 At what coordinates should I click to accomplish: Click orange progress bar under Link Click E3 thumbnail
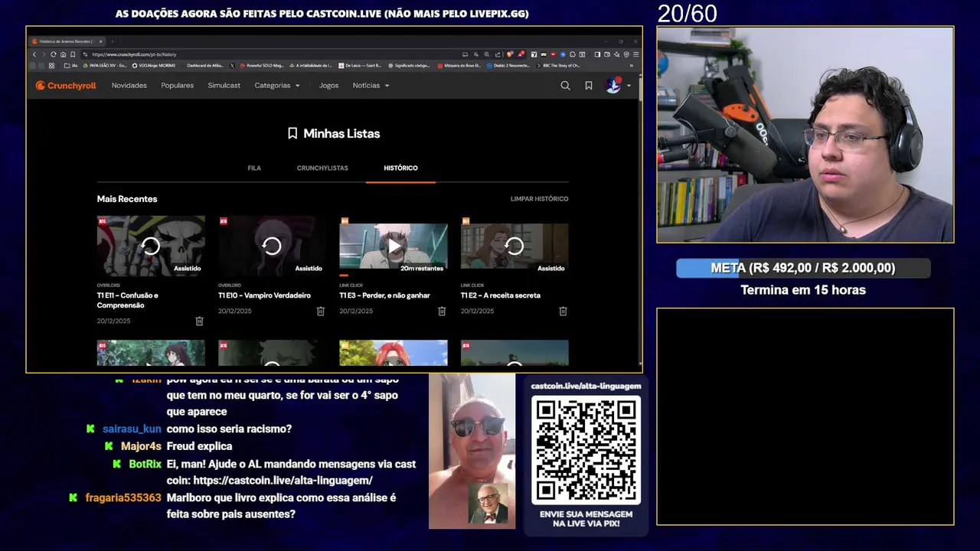344,275
